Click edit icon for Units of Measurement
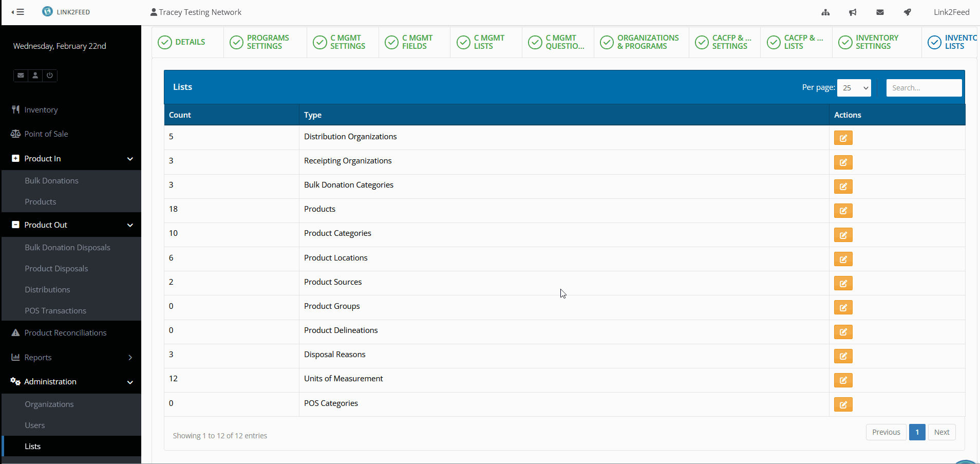Screen dimensions: 980x464 (843, 380)
